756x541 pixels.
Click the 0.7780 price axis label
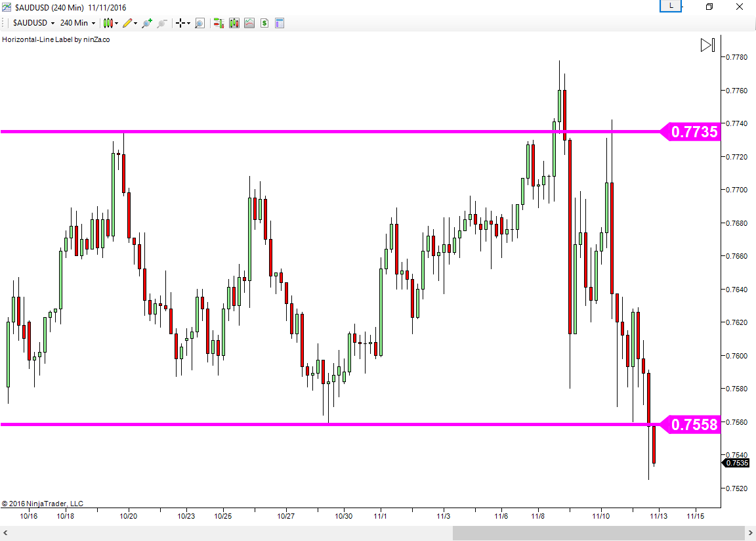[x=737, y=57]
